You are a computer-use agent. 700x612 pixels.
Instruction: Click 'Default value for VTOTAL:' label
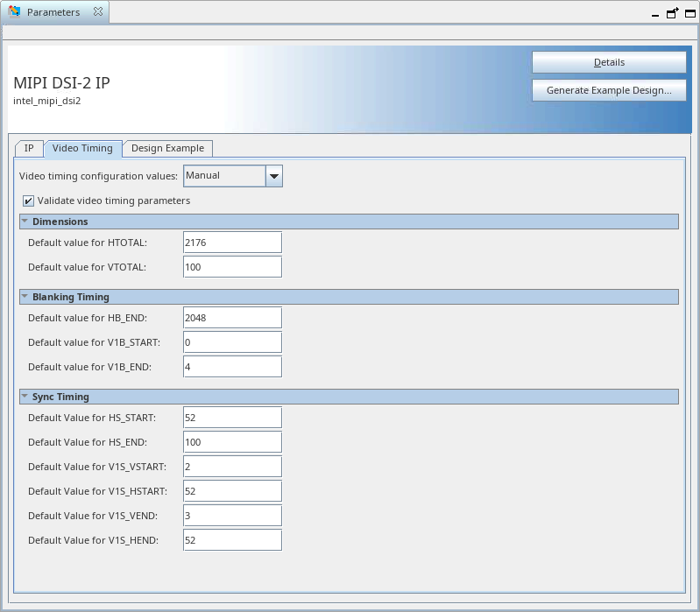click(87, 267)
